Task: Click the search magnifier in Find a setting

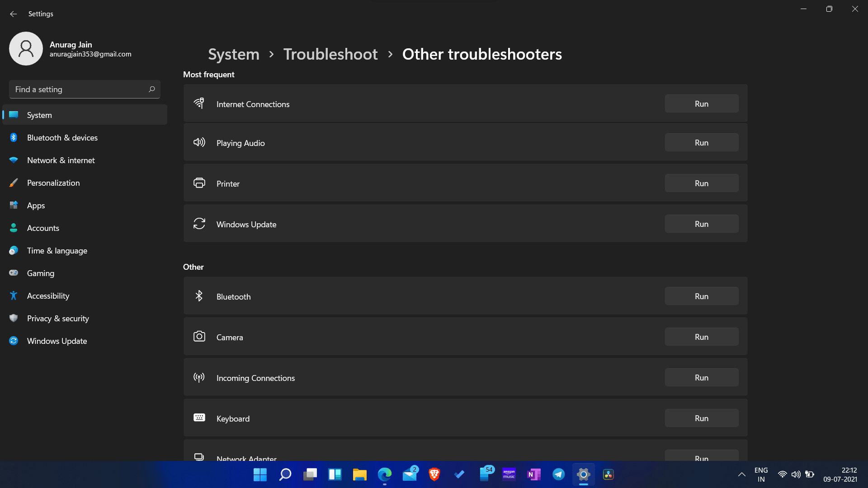Action: pos(152,89)
